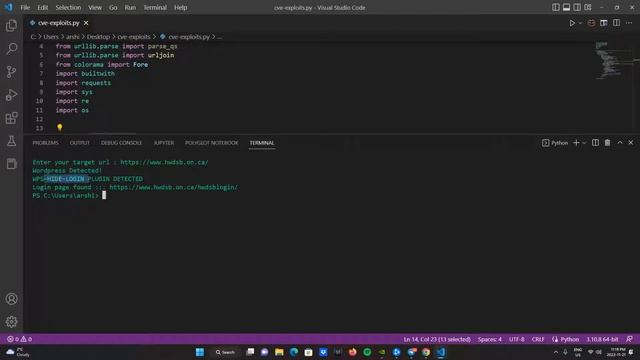The width and height of the screenshot is (640, 360).
Task: Run Python file with play button
Action: click(572, 23)
